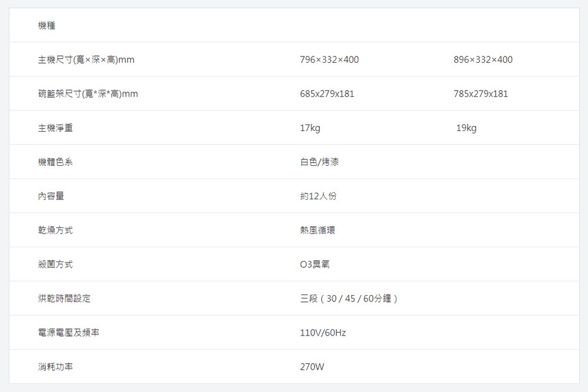Select the 19kg weight value
Image resolution: width=588 pixels, height=392 pixels.
click(466, 128)
